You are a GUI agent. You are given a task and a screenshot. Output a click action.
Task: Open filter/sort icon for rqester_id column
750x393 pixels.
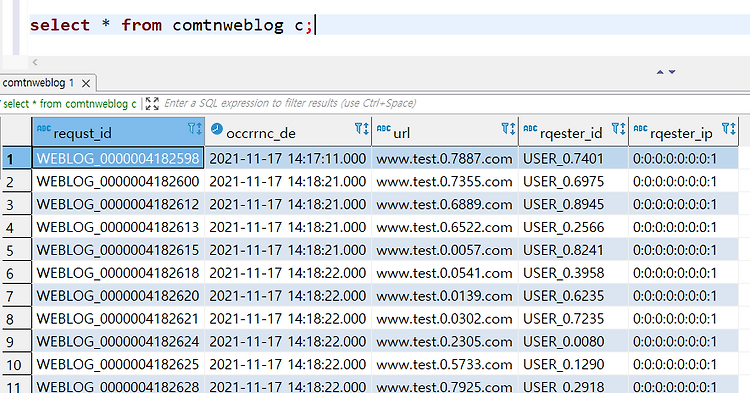click(x=618, y=129)
